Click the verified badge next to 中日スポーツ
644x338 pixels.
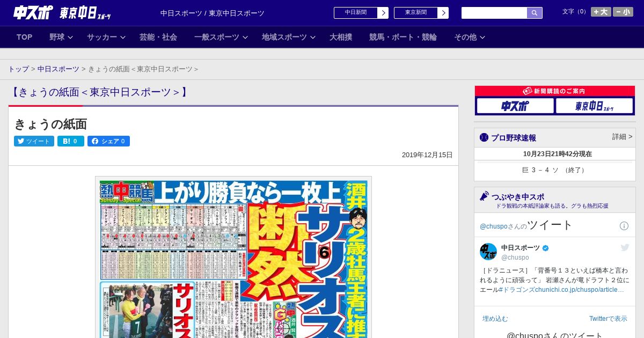tap(546, 248)
